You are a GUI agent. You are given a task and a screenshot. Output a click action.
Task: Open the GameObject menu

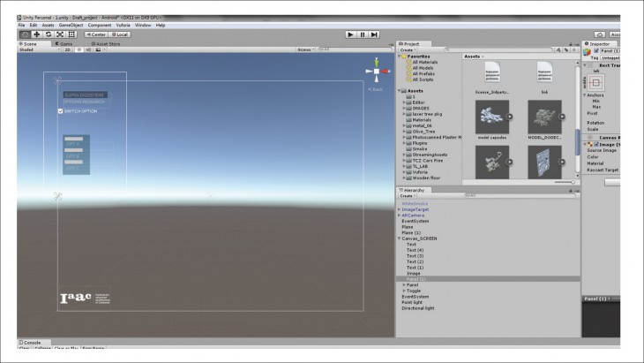71,25
